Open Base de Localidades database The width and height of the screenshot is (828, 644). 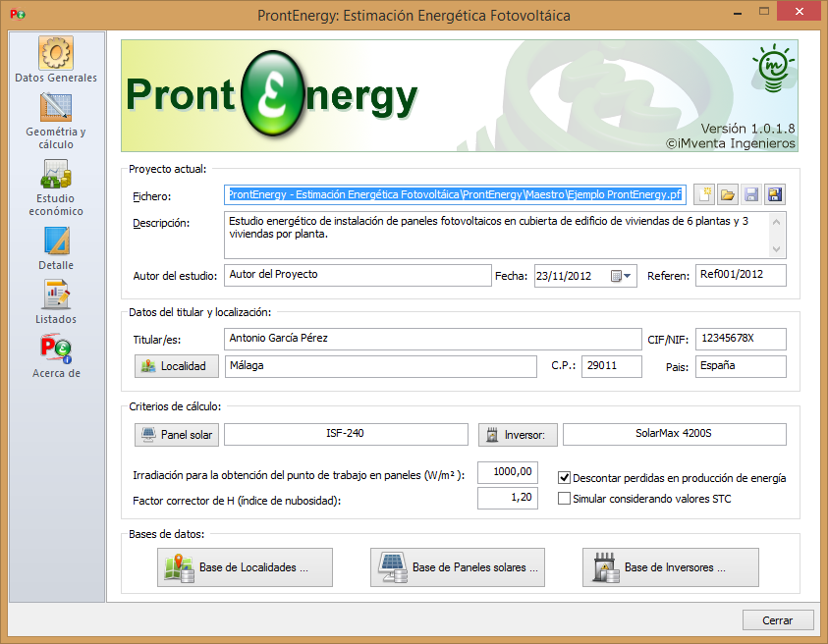pos(245,567)
